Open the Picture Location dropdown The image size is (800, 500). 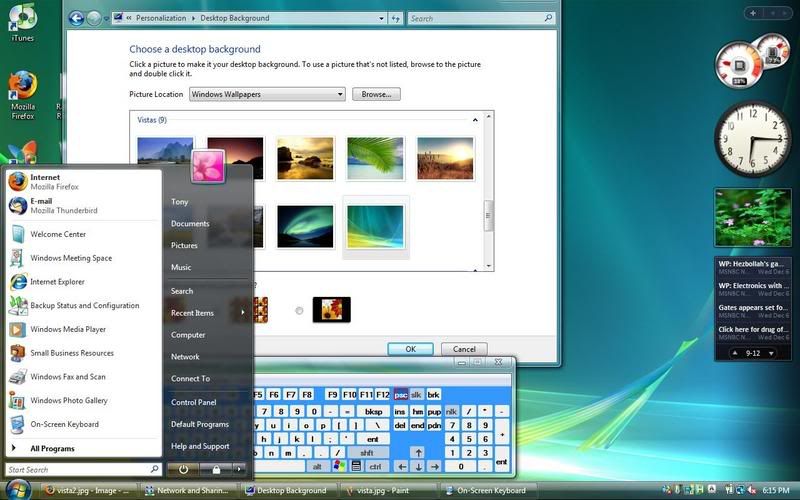click(267, 94)
